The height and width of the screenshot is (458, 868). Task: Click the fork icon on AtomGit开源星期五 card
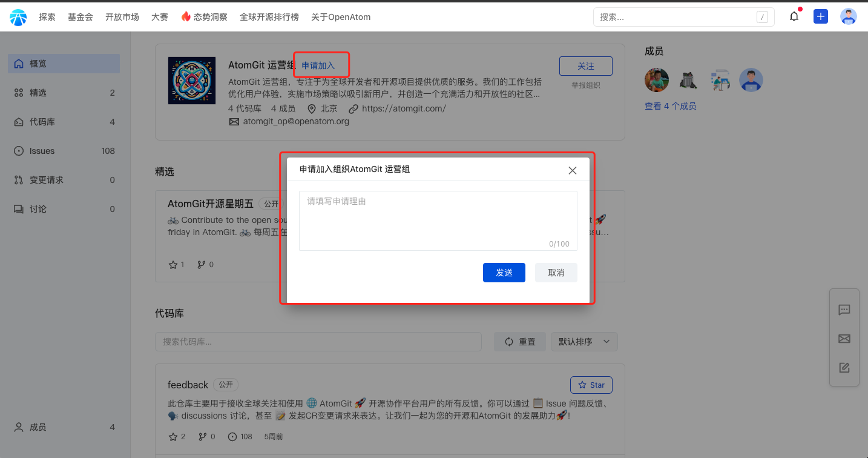click(202, 265)
